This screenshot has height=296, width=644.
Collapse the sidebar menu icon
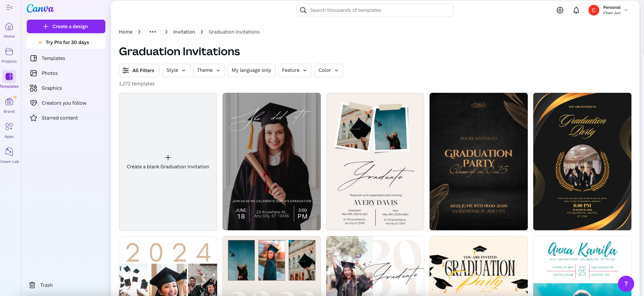click(9, 7)
